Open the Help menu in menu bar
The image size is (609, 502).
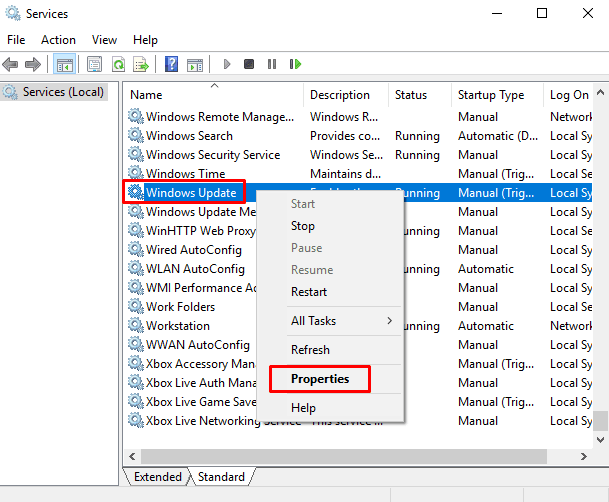pos(145,40)
